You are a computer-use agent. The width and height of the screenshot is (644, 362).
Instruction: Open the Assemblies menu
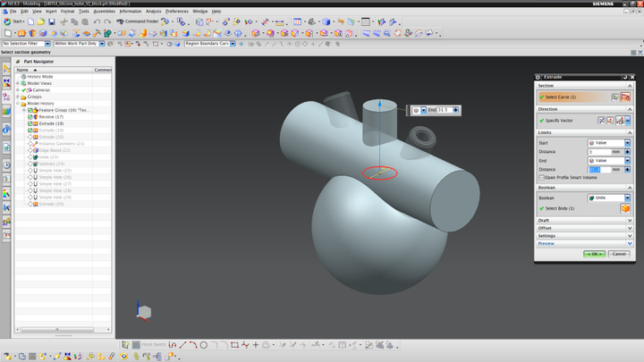click(x=105, y=12)
